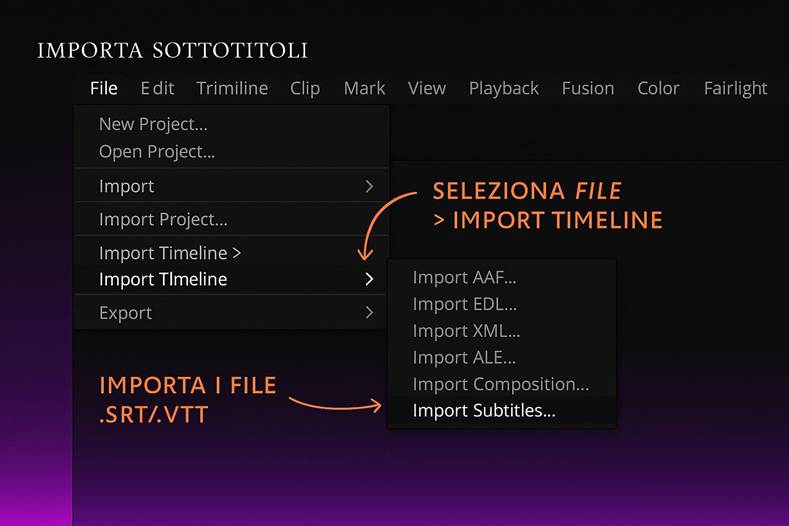The width and height of the screenshot is (789, 526).
Task: Choose Open Project... from File menu
Action: pyautogui.click(x=157, y=152)
